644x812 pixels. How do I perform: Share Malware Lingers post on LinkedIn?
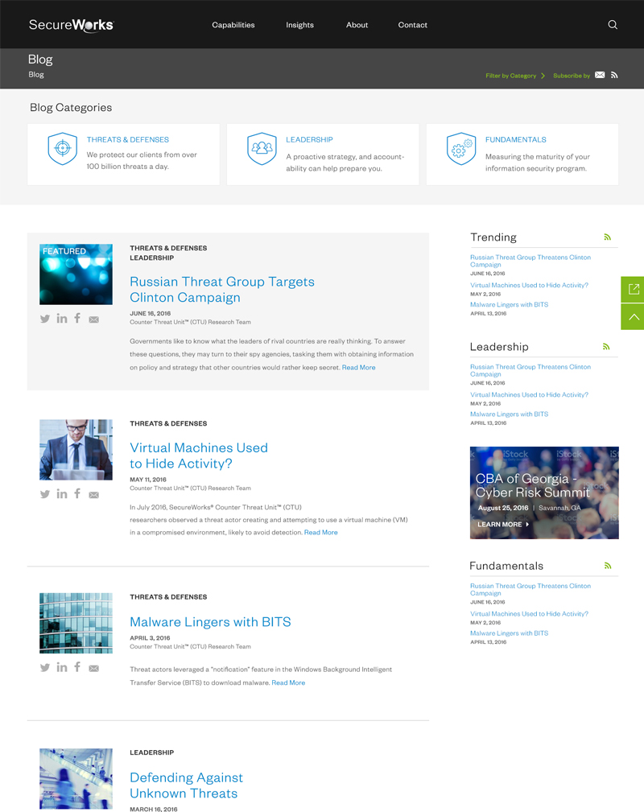coord(62,667)
